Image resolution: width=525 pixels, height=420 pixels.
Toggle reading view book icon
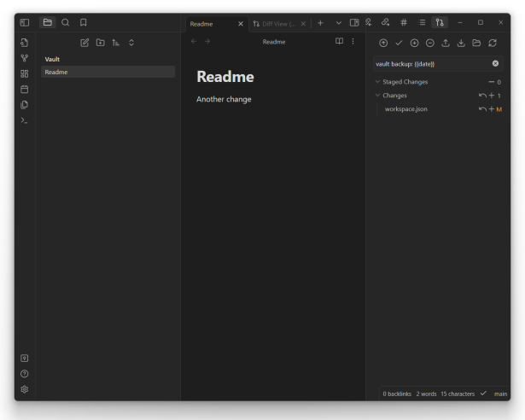pyautogui.click(x=339, y=41)
